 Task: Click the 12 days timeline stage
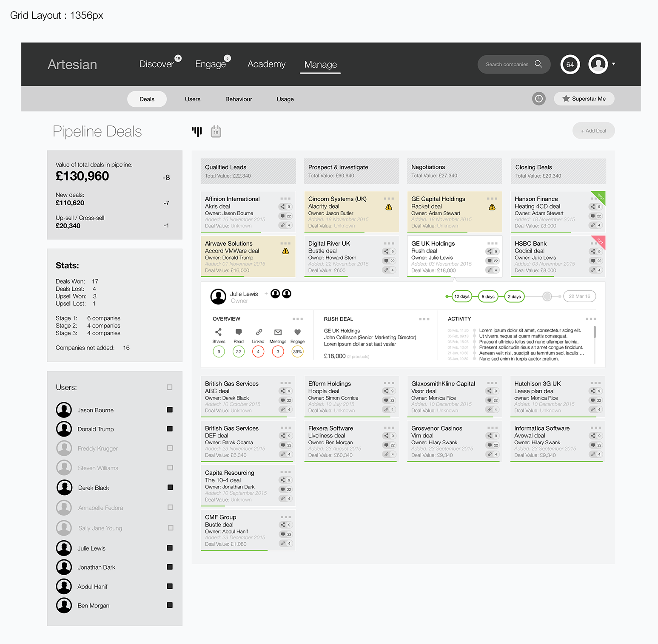coord(461,297)
